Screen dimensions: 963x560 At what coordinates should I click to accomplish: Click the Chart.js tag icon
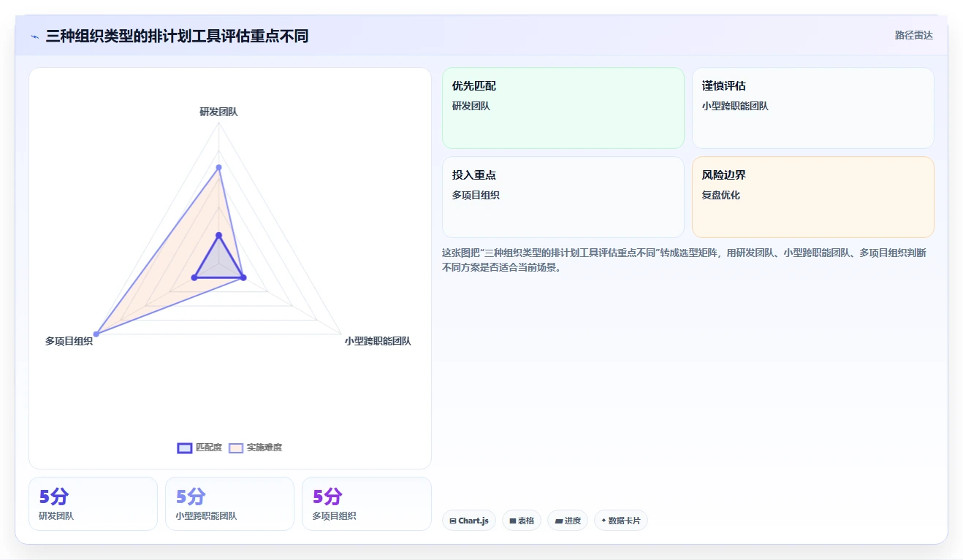[453, 521]
